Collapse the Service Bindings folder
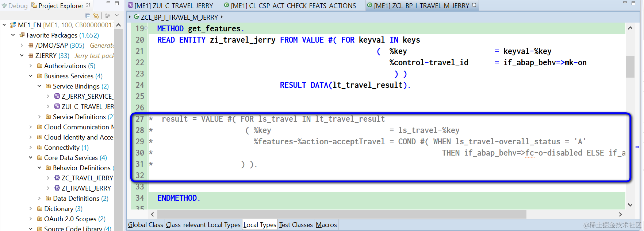This screenshot has width=644, height=231. 39,86
